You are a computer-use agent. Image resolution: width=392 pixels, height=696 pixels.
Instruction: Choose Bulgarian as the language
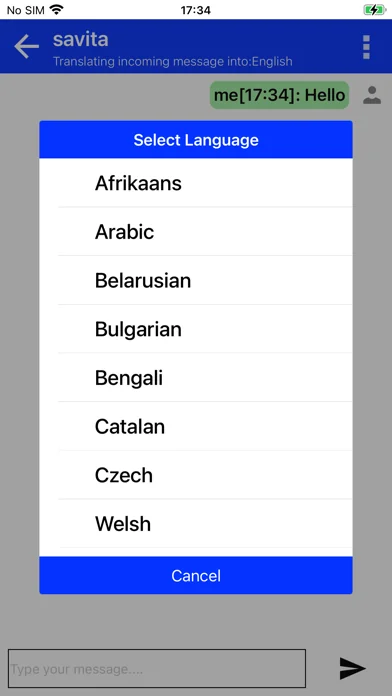click(196, 329)
